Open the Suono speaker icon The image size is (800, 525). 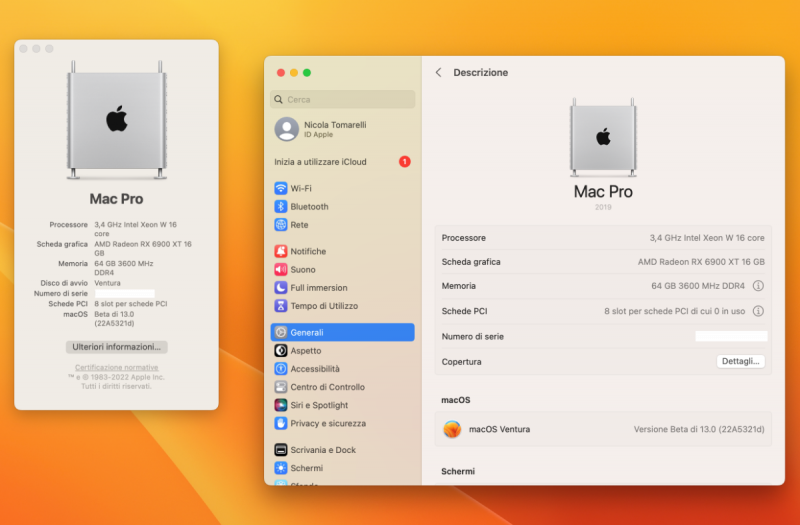[x=281, y=269]
